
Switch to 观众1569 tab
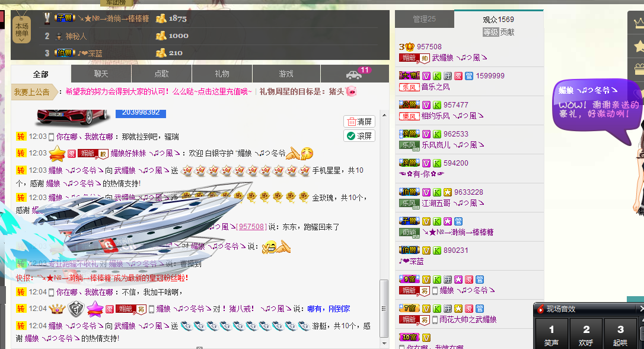click(x=498, y=20)
